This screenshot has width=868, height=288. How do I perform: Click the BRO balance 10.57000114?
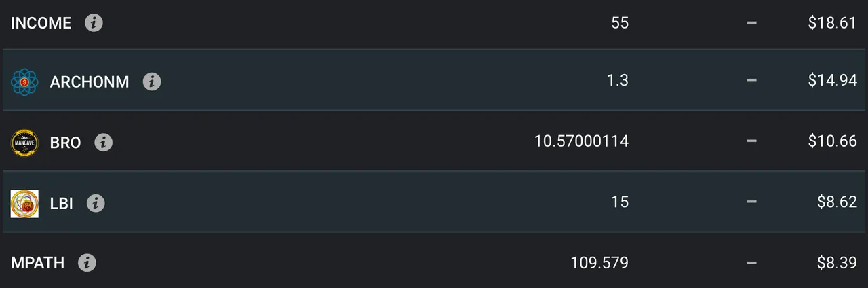[582, 141]
